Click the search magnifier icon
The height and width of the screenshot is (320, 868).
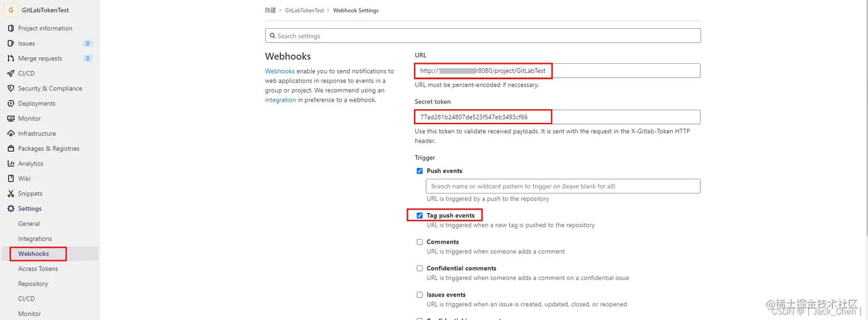[272, 36]
